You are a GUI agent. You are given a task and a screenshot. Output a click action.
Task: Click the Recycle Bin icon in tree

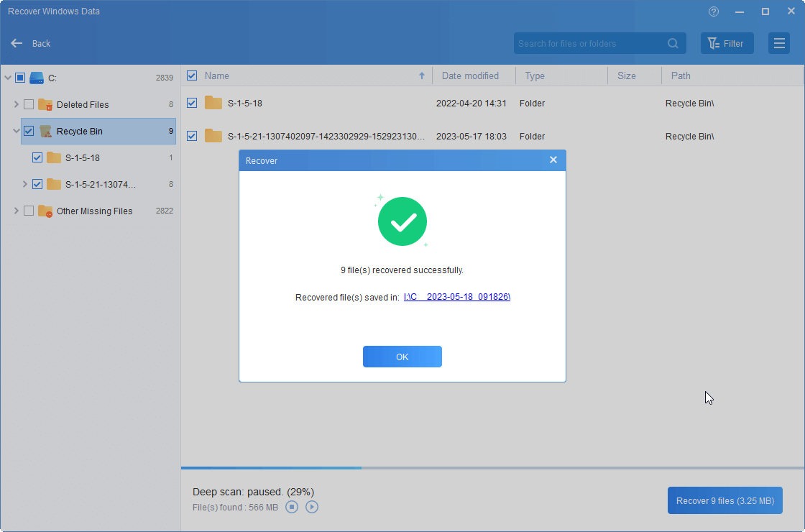(x=46, y=131)
